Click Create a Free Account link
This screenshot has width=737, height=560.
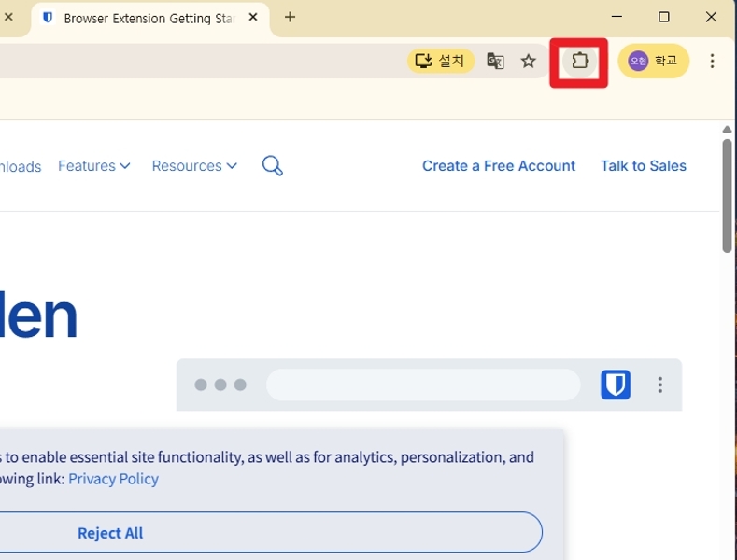pos(499,166)
